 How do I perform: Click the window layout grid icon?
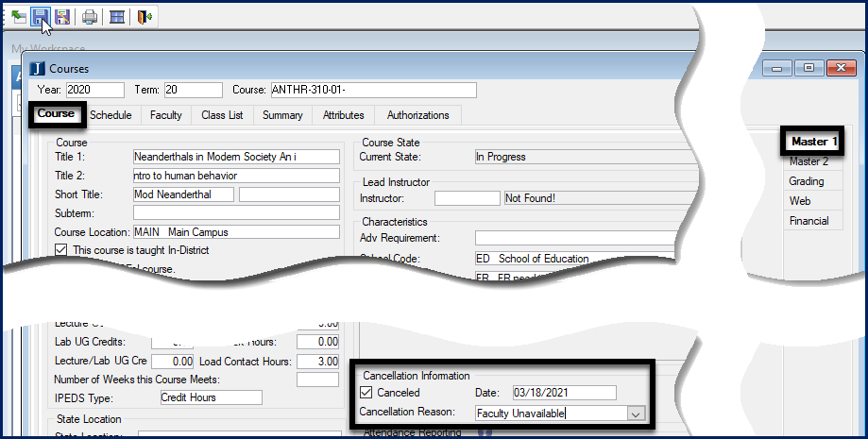coord(117,16)
